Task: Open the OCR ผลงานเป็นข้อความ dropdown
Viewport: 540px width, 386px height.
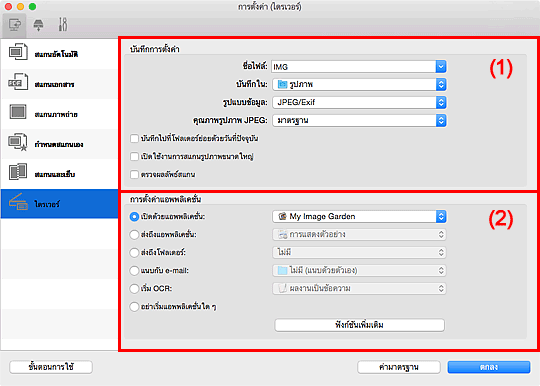Action: click(x=359, y=288)
